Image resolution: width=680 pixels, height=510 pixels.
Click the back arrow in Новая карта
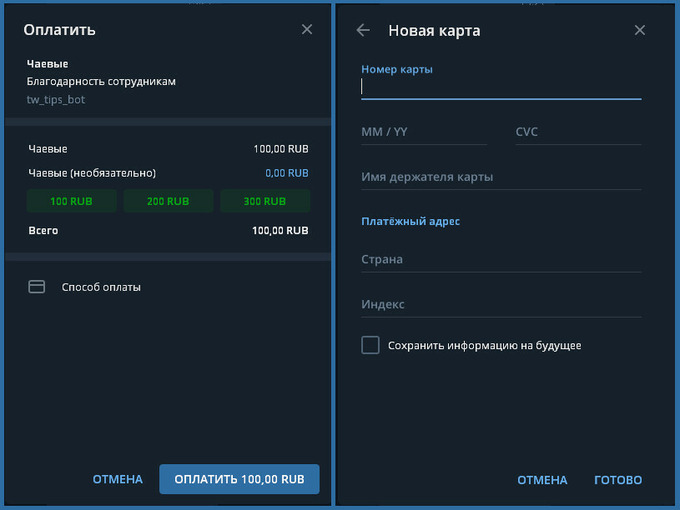363,30
